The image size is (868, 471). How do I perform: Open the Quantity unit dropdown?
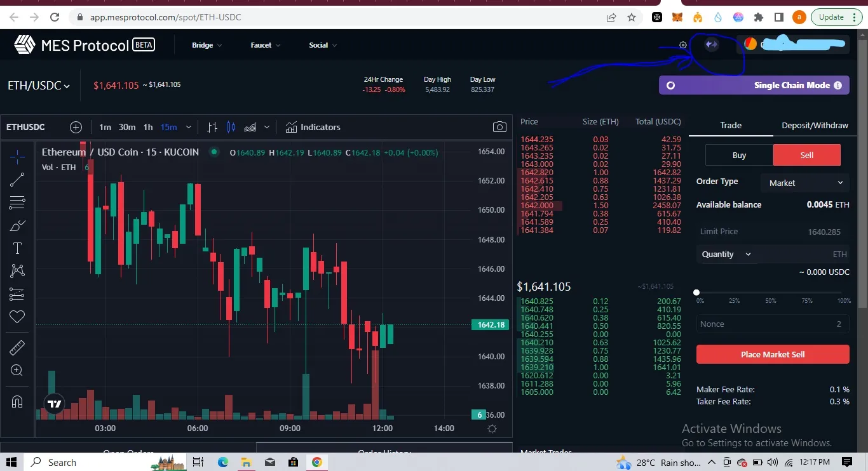point(726,254)
